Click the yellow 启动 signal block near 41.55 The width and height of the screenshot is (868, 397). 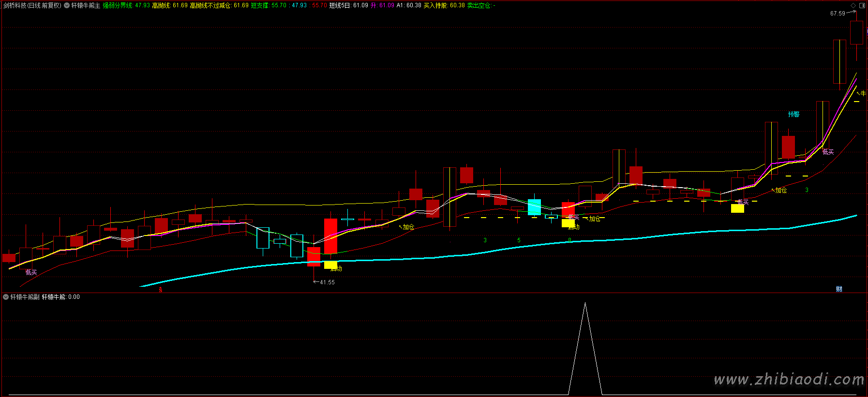(330, 265)
